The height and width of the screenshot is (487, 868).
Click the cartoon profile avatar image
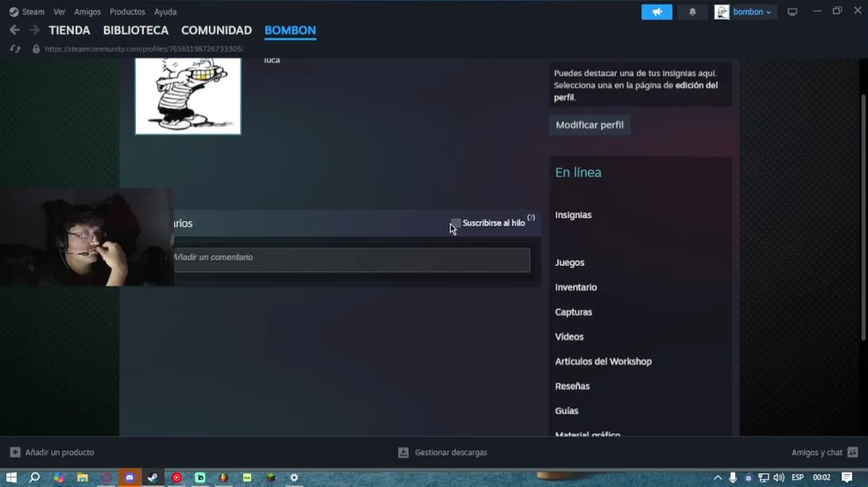[188, 95]
